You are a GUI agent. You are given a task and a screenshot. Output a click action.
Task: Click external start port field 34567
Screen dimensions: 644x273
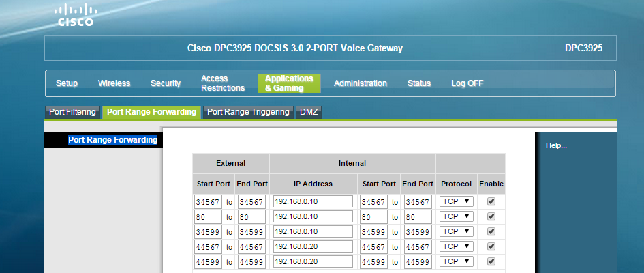pyautogui.click(x=208, y=201)
